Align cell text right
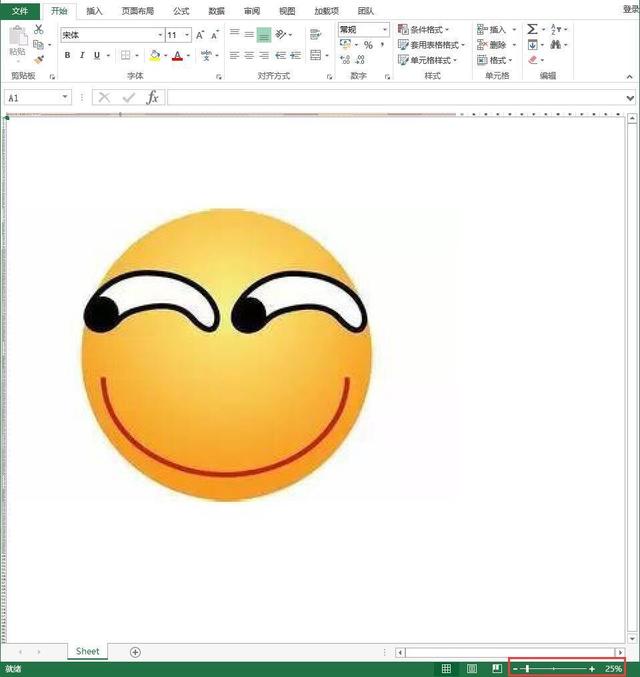This screenshot has width=640, height=677. pos(264,55)
